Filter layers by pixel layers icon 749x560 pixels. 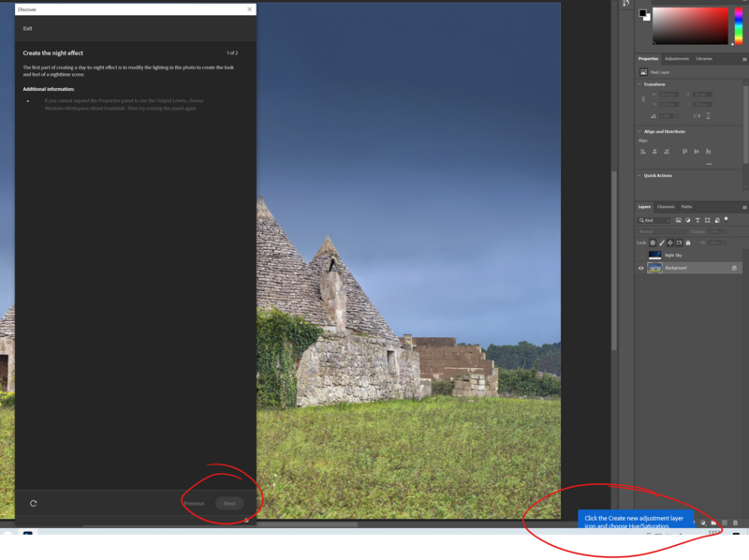(x=678, y=220)
